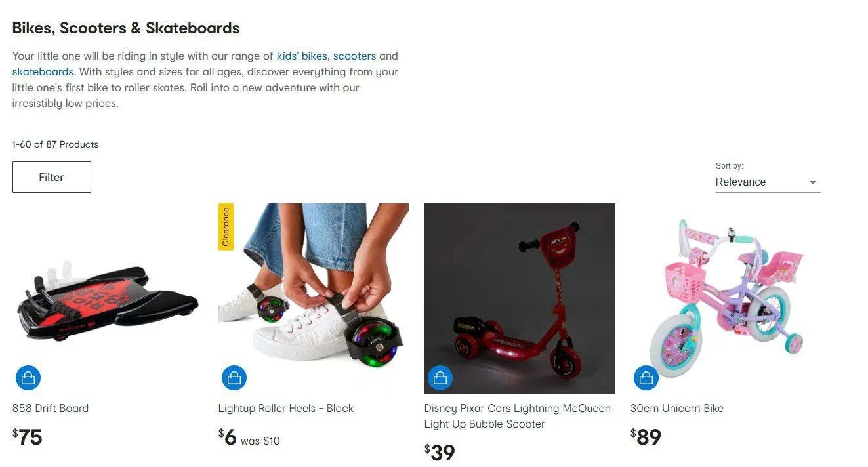Select the 858 Drift Board title
Image resolution: width=868 pixels, height=467 pixels.
(51, 408)
